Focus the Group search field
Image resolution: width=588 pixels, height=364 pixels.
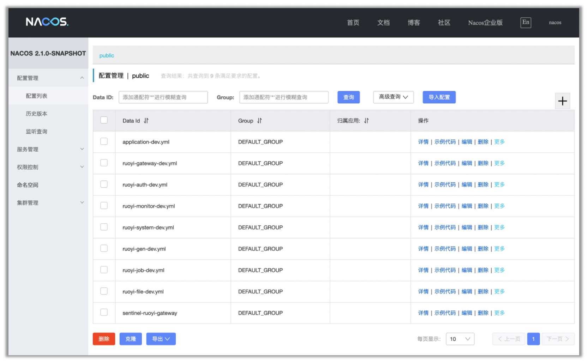pos(284,97)
